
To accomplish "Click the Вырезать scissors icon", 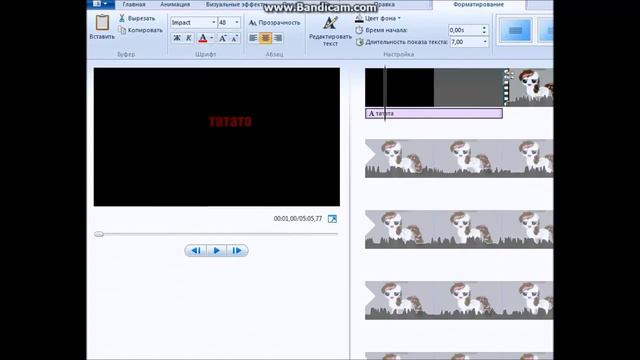I will [122, 18].
